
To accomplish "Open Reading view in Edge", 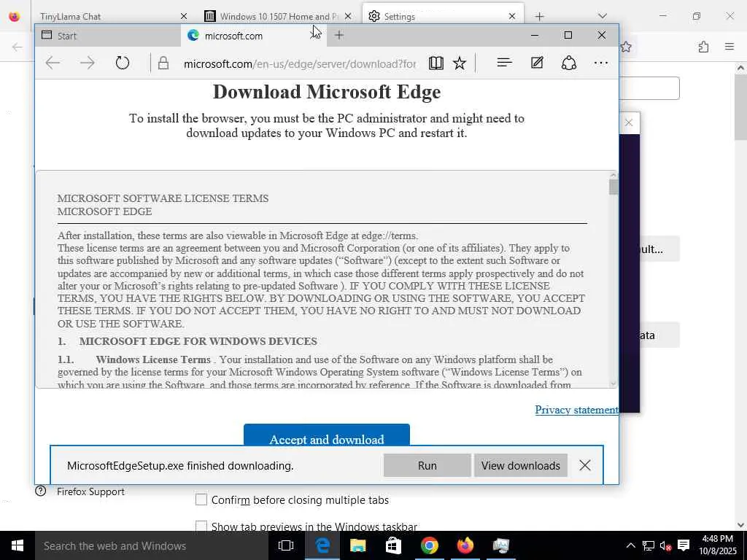I will 436,63.
